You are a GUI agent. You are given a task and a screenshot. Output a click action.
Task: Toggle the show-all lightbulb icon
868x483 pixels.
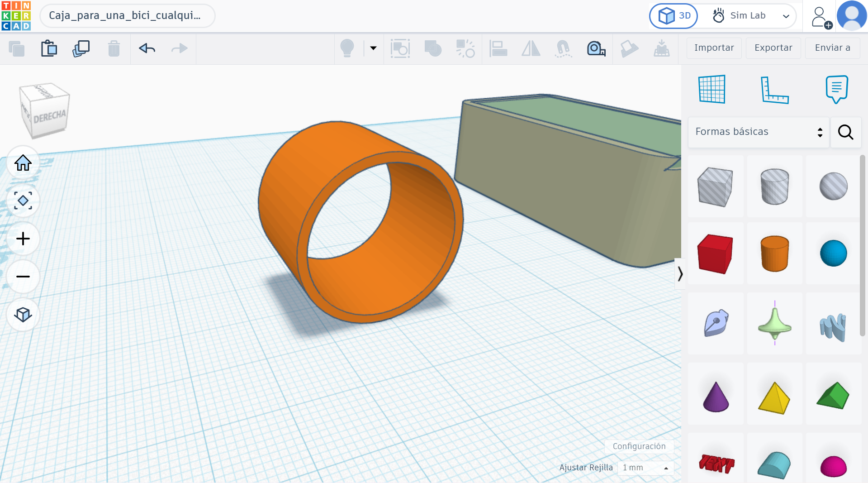pyautogui.click(x=347, y=48)
